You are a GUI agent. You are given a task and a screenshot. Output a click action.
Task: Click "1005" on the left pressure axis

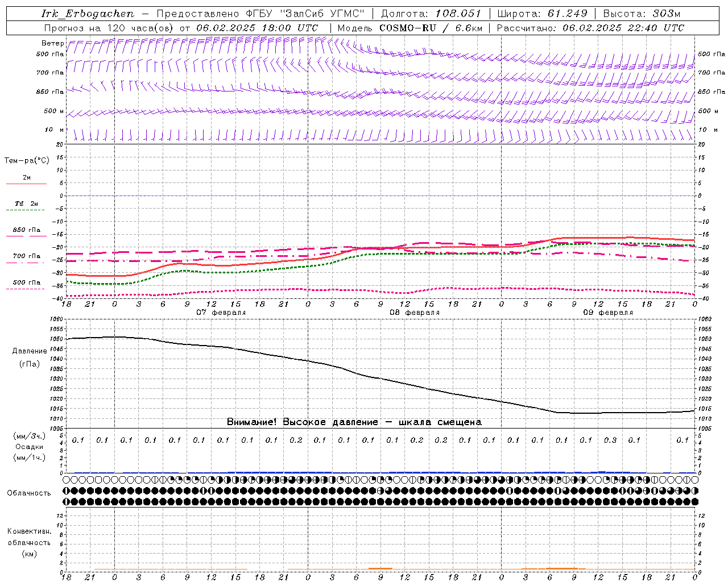[56, 429]
